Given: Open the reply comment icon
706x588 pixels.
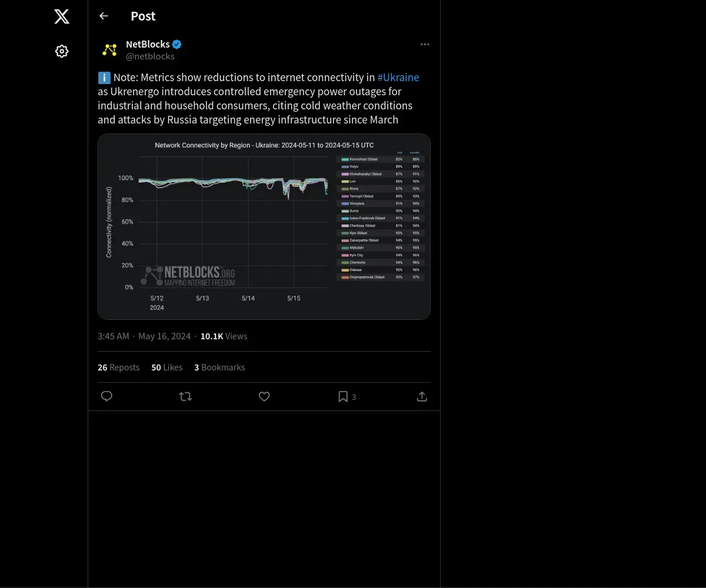Looking at the screenshot, I should click(x=106, y=396).
